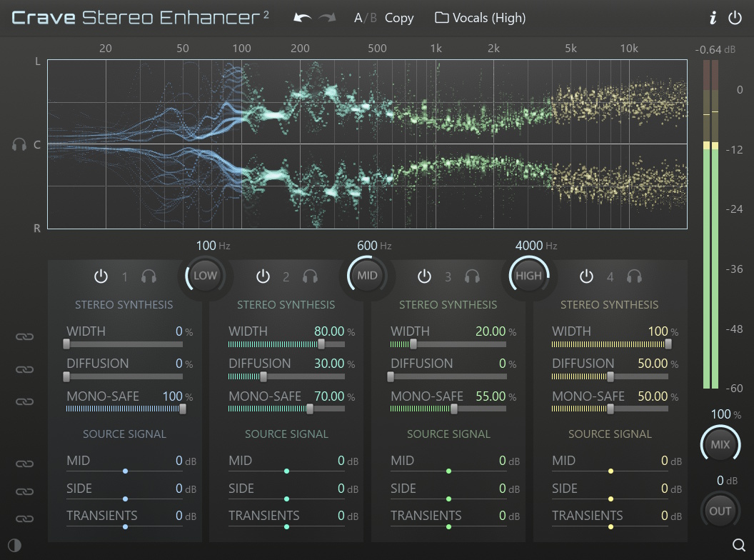Redo the undone change
Screen dimensions: 754x560
(x=327, y=18)
